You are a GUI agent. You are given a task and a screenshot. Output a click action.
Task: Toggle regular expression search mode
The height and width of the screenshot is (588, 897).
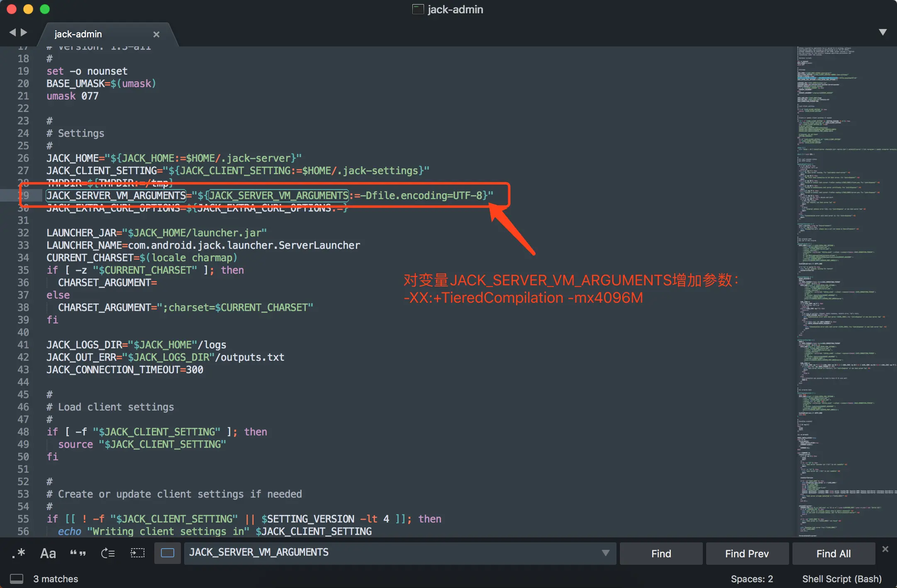coord(18,553)
